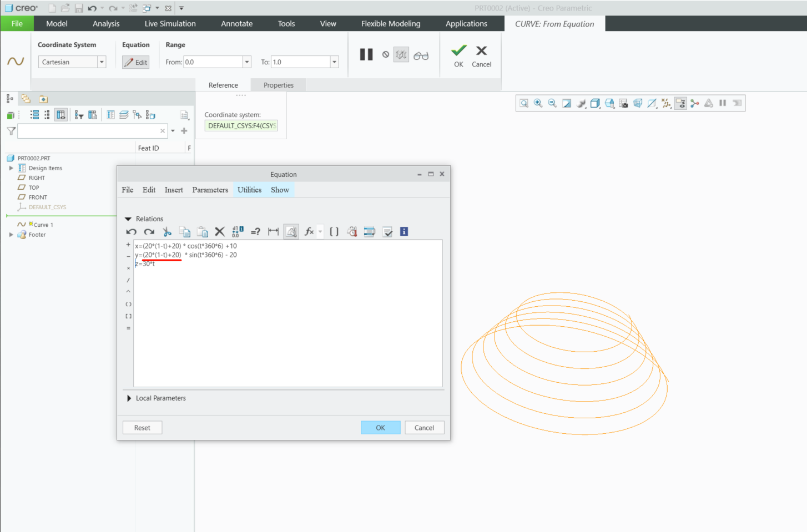
Task: Undo the last edit in Equation toolbar
Action: click(x=131, y=232)
